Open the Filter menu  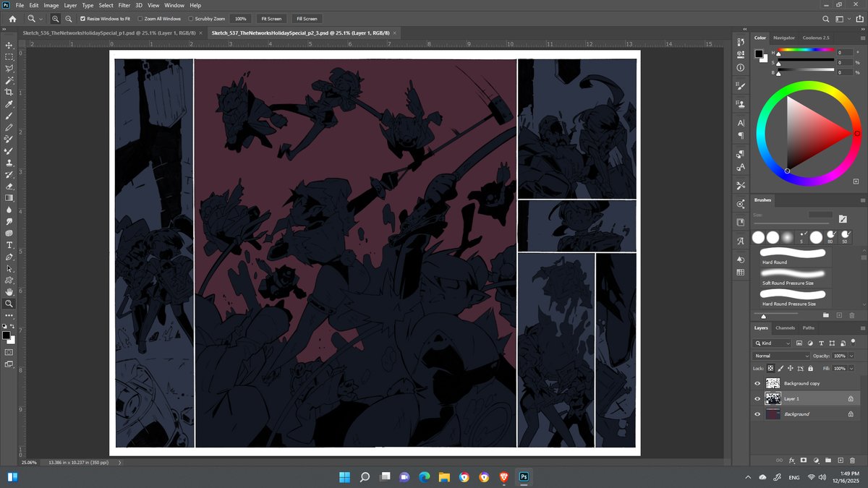(x=124, y=5)
